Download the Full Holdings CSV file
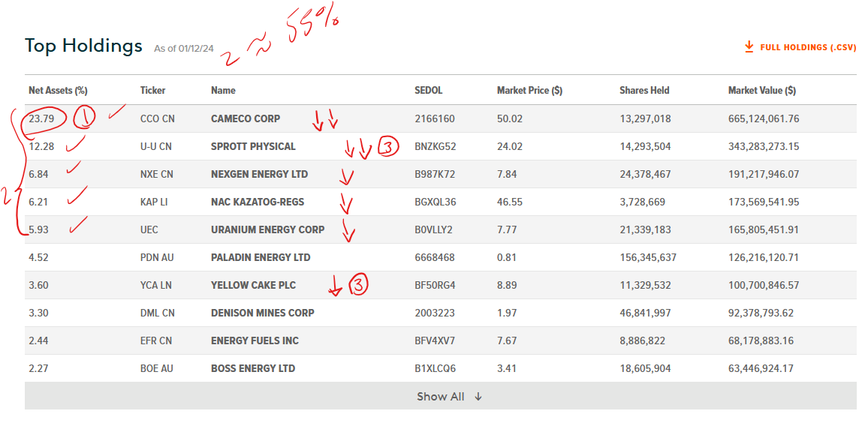 click(x=800, y=47)
